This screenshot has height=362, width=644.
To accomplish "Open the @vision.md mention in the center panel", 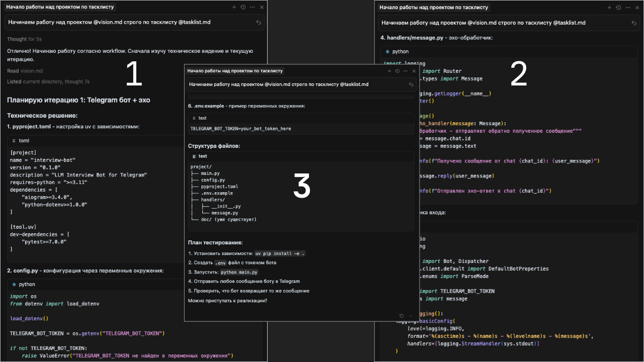I will tap(278, 84).
